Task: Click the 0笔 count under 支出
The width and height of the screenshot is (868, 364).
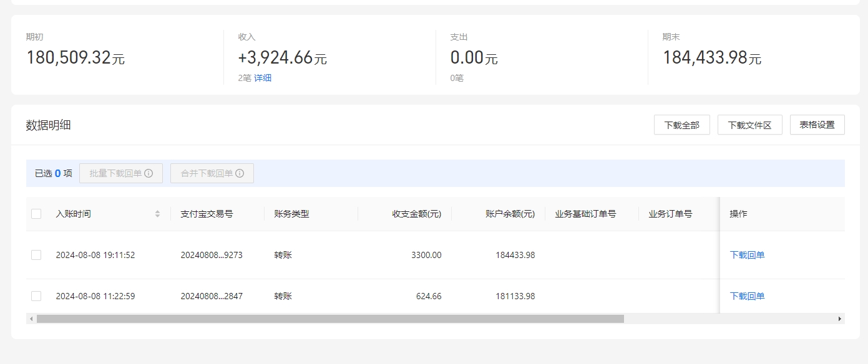Action: [457, 78]
